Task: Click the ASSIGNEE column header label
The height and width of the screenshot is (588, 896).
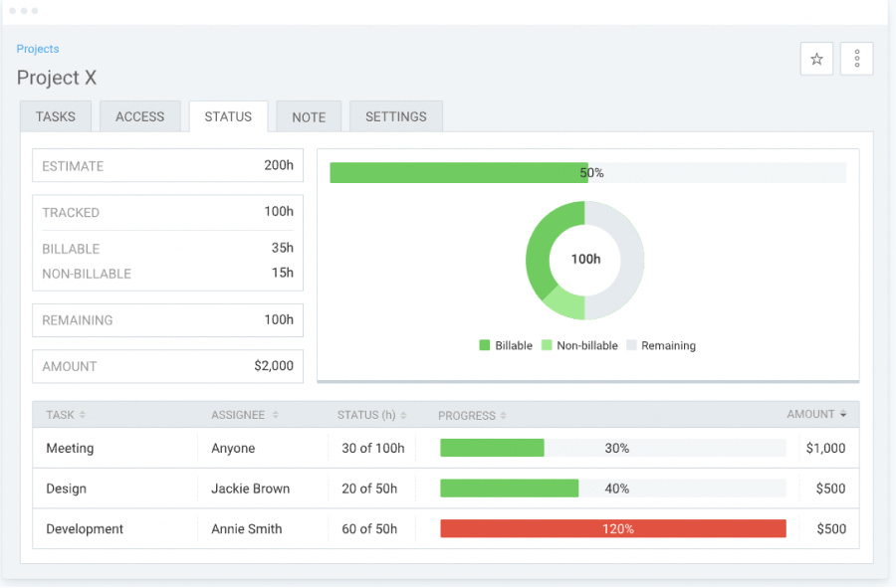Action: coord(238,415)
